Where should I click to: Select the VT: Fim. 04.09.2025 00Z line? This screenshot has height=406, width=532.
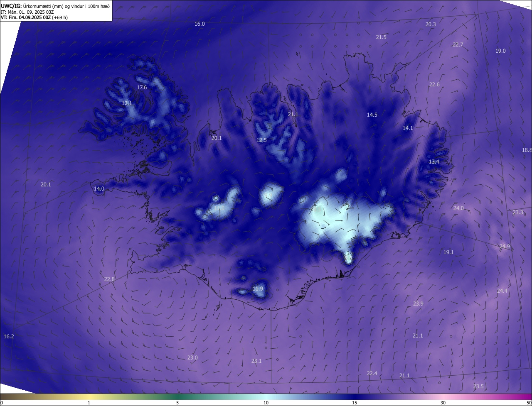coord(34,17)
